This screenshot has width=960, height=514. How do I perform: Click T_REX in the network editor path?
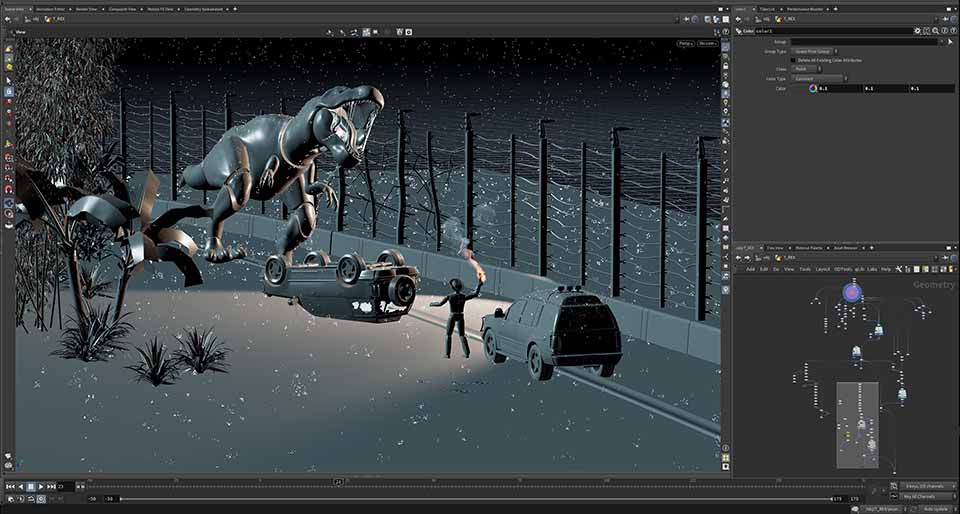coord(785,258)
